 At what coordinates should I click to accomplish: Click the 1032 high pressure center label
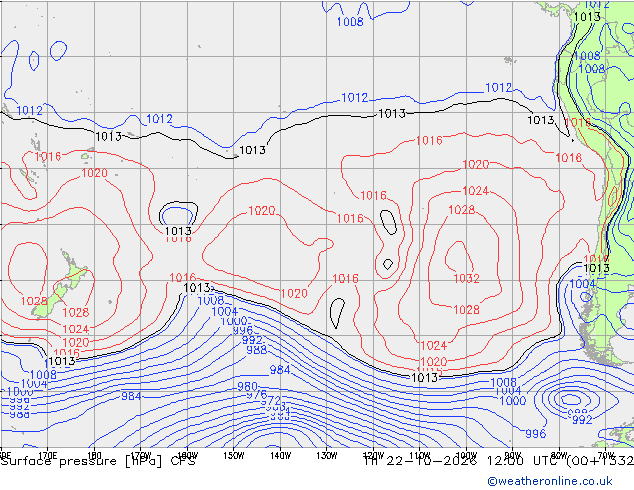(466, 278)
